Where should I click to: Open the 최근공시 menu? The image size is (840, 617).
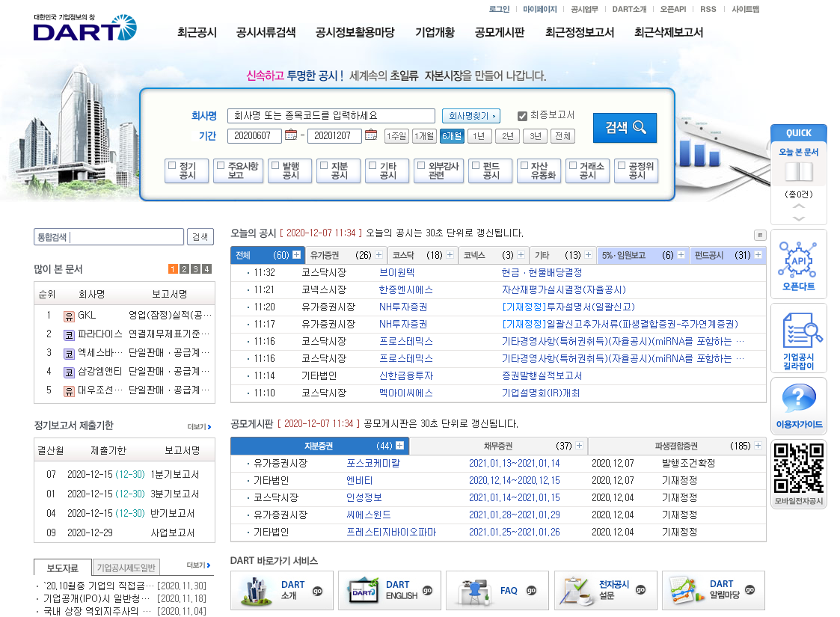click(x=197, y=33)
